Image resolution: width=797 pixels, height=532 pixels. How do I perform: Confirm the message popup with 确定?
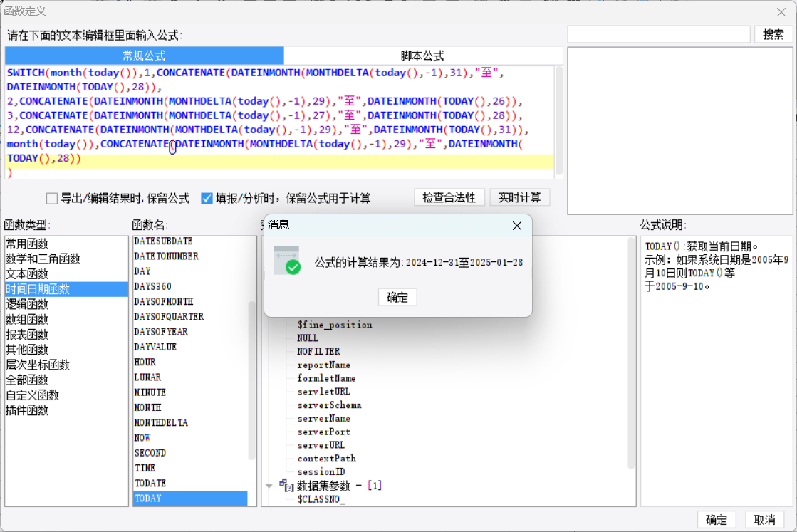tap(397, 297)
